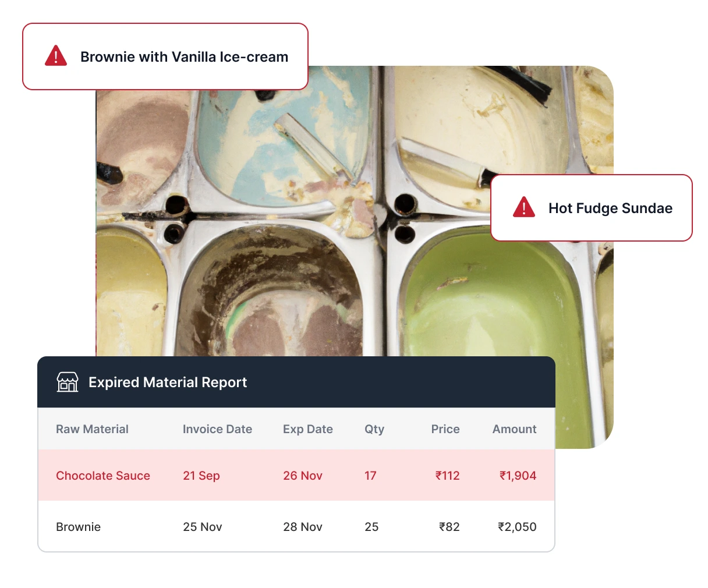Open the Hot Fudge Sundae alert card
Image resolution: width=708 pixels, height=588 pixels.
coord(592,208)
